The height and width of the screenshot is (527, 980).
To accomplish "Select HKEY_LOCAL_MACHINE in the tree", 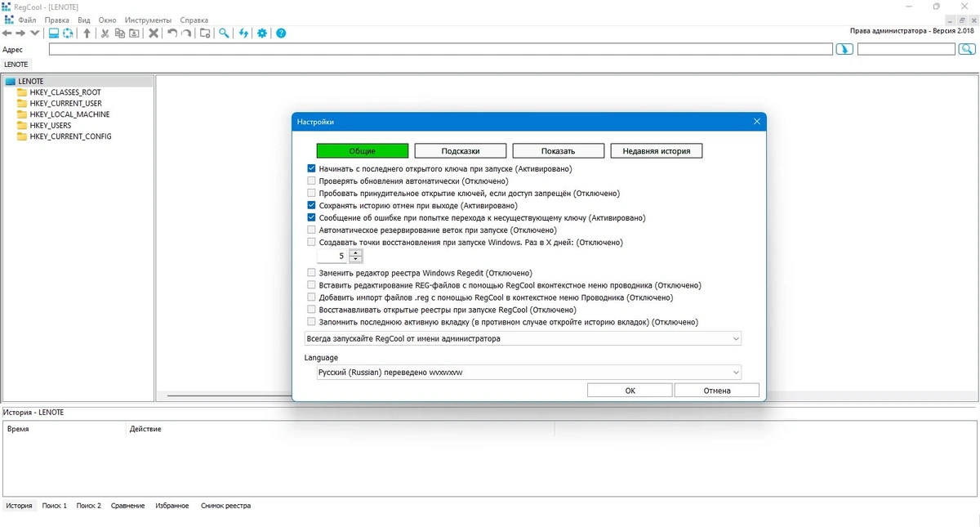I will pos(69,114).
